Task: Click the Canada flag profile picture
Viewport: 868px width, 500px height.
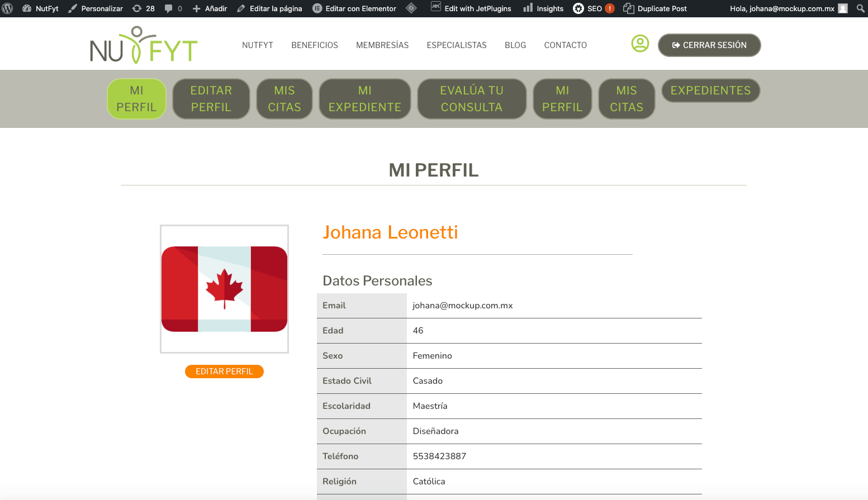Action: [224, 289]
